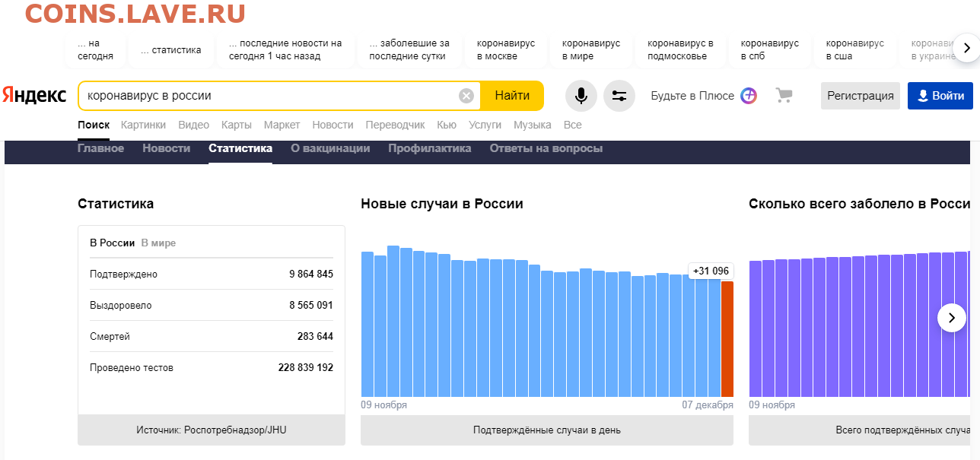980x460 pixels.
Task: Click the Сколько всего заболело в России heading
Action: tap(860, 204)
